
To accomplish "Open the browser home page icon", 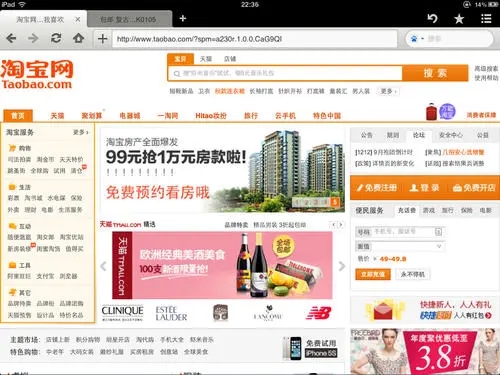I will pos(78,38).
